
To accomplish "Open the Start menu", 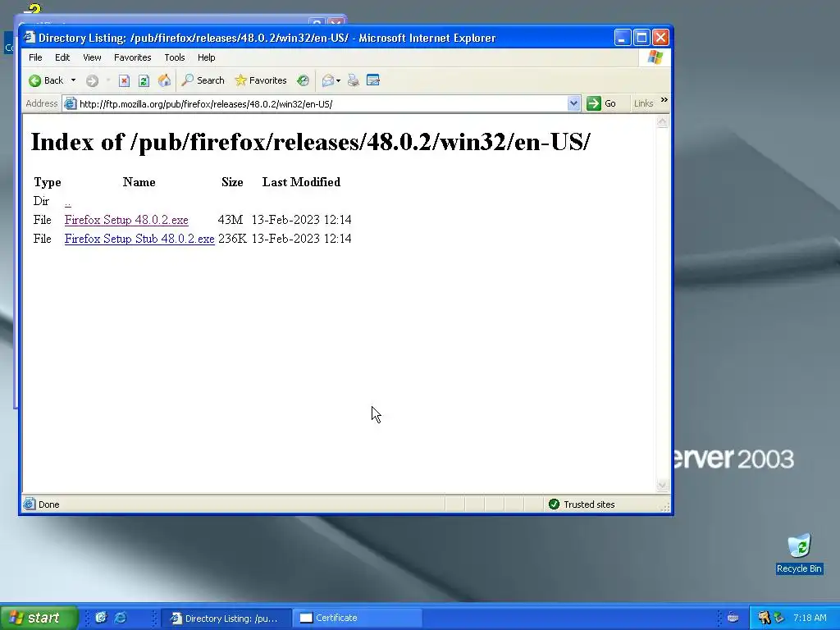I will click(x=38, y=618).
